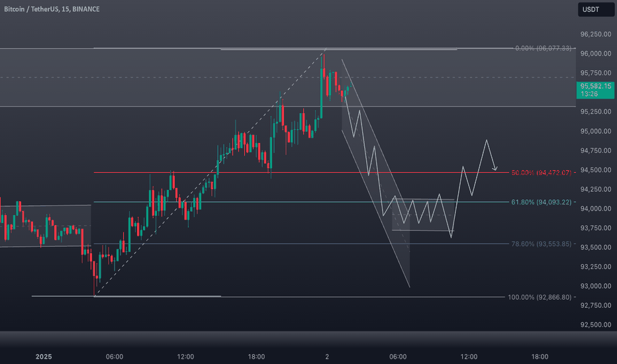The height and width of the screenshot is (364, 617).
Task: Click the Bitcoin / TetherUS chart title
Action: click(x=52, y=9)
